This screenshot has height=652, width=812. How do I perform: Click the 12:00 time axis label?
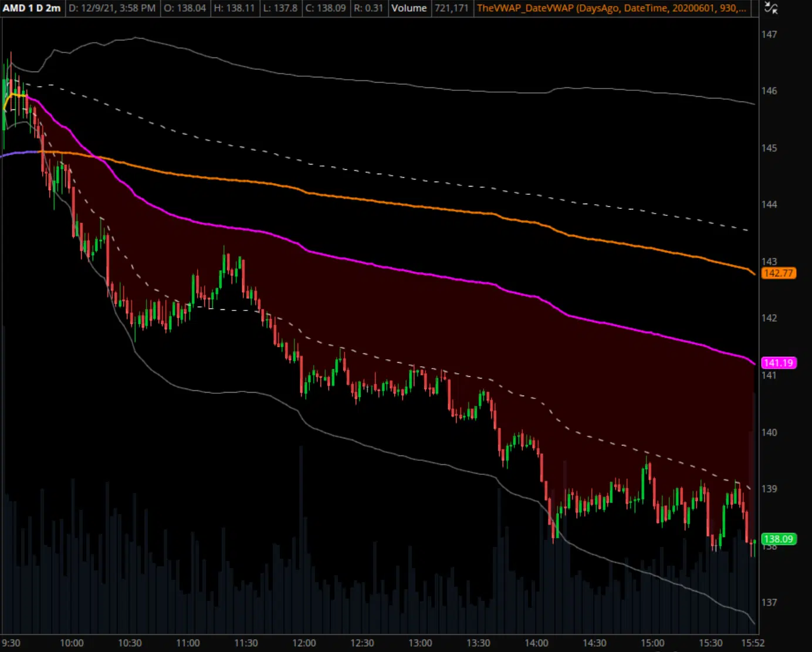click(x=304, y=643)
